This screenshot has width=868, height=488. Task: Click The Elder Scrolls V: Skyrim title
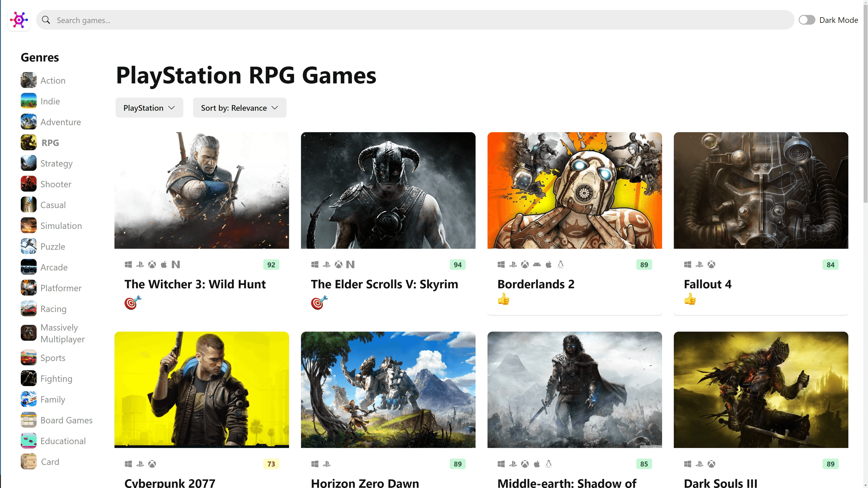pos(384,284)
